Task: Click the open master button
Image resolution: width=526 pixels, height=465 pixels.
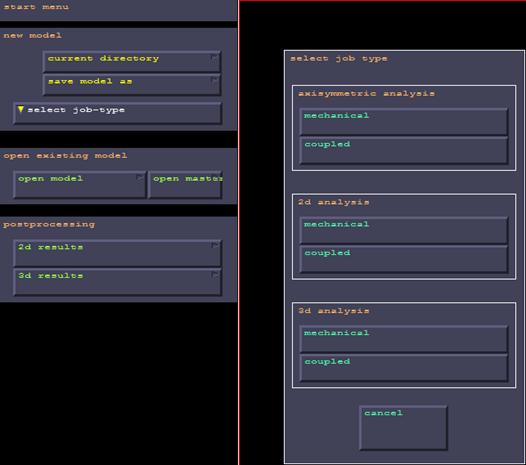Action: (x=185, y=185)
